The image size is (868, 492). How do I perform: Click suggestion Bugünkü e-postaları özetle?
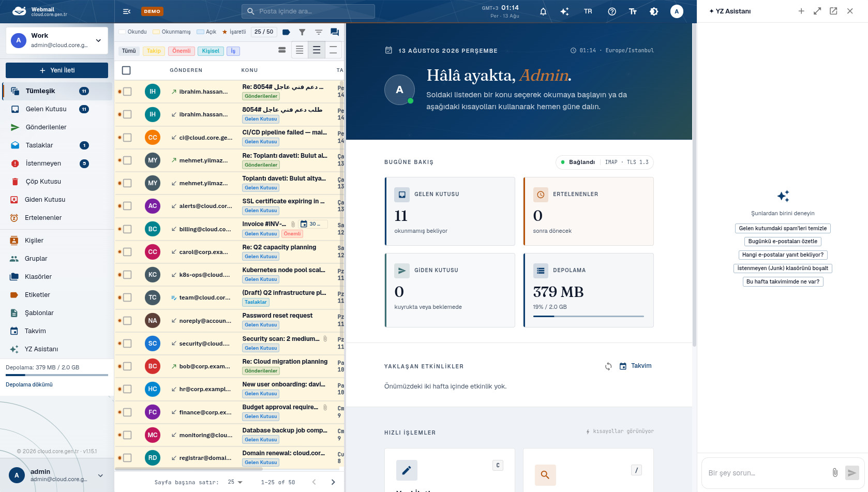pos(783,242)
